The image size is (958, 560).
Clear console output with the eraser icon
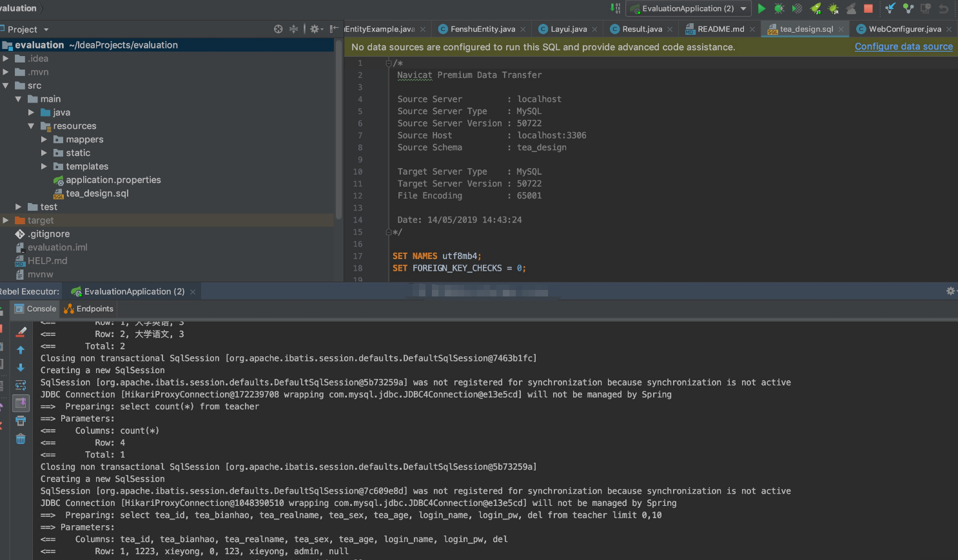[x=21, y=332]
